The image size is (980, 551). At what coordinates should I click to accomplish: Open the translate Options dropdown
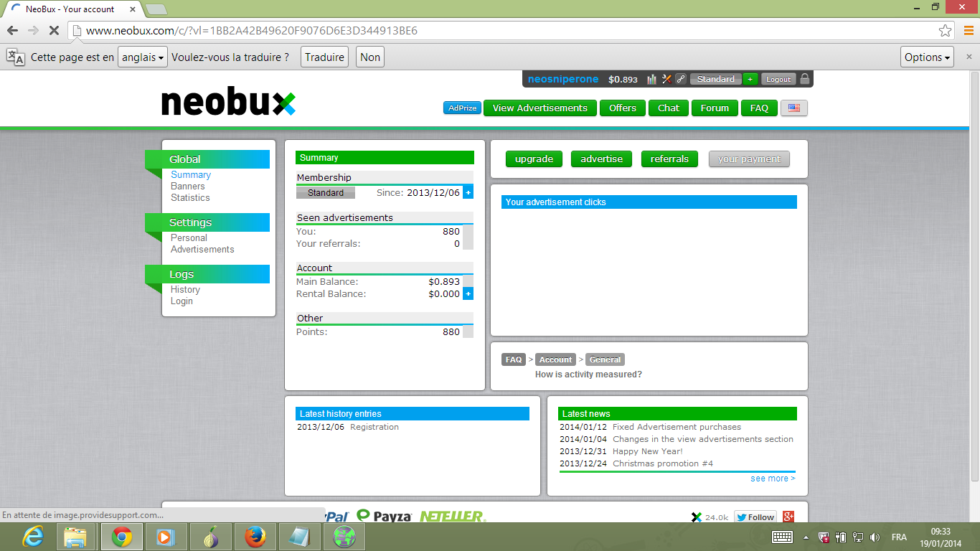[x=927, y=57]
